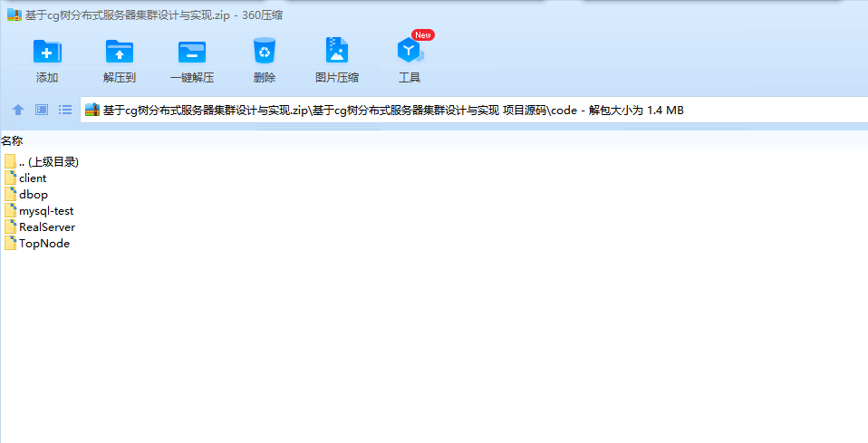This screenshot has height=443, width=868.
Task: Click the window title text 360压缩
Action: click(262, 15)
